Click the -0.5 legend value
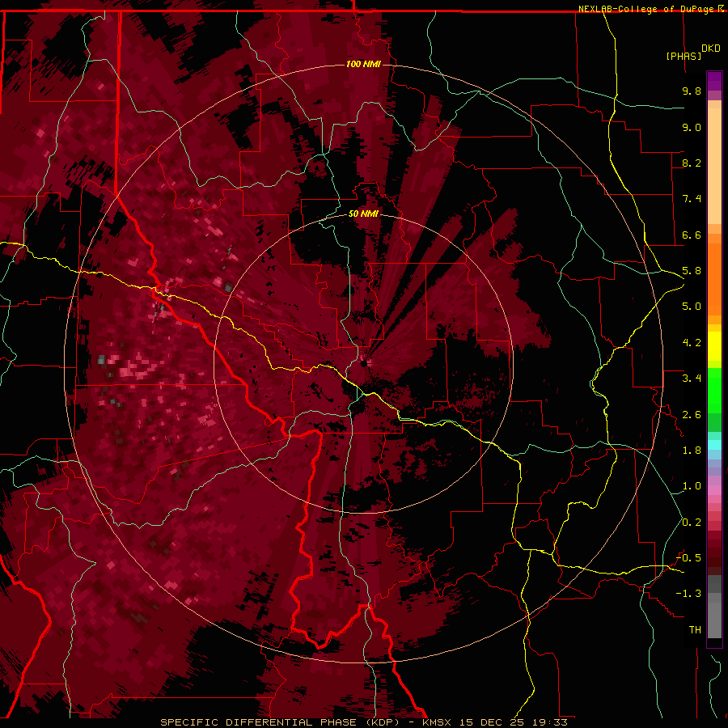This screenshot has width=728, height=728. click(x=688, y=558)
